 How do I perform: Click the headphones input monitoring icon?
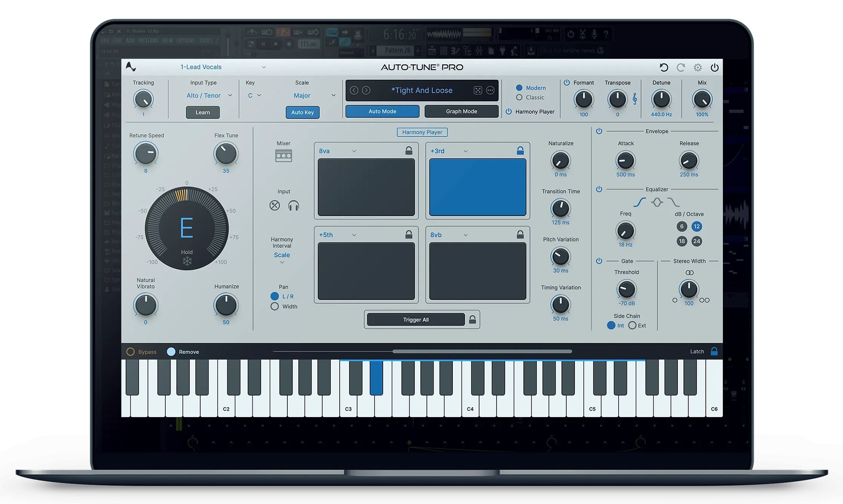click(x=294, y=205)
